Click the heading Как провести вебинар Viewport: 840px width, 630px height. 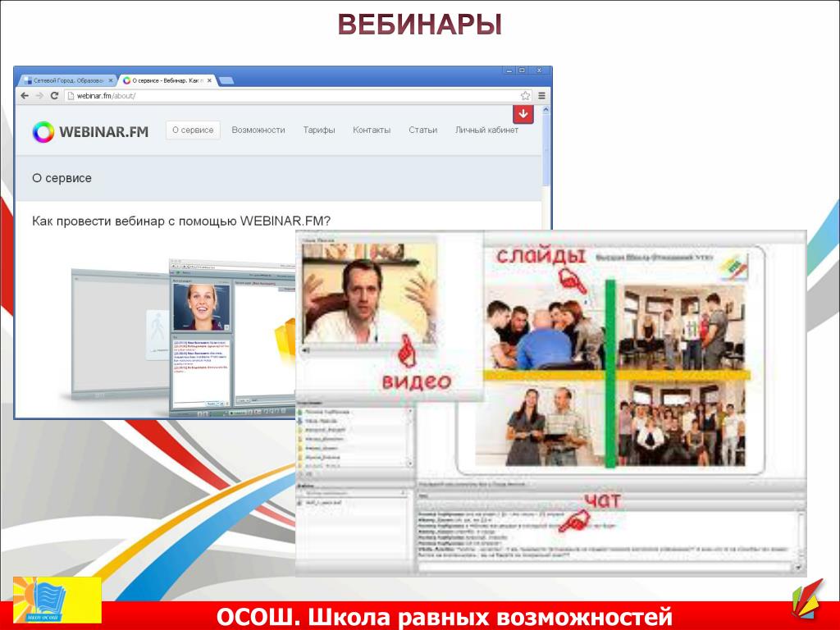(181, 221)
